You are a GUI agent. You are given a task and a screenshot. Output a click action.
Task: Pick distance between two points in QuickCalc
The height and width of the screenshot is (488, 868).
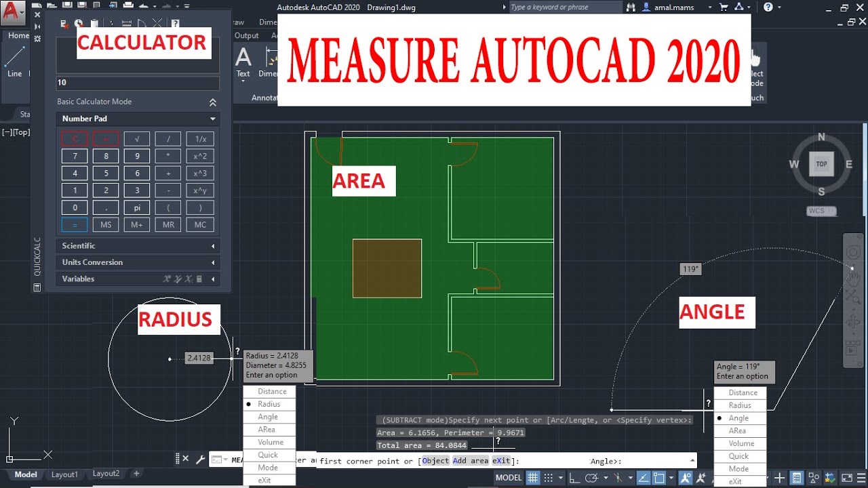click(127, 24)
